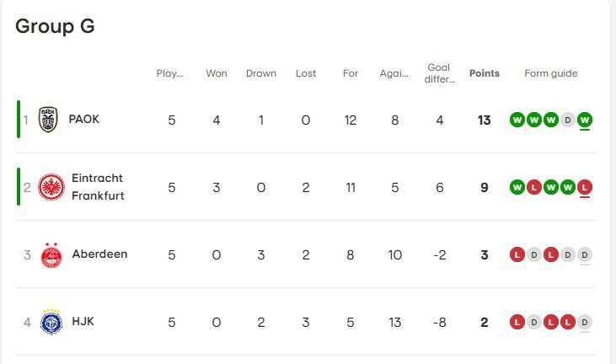Select the Group G heading
This screenshot has height=364, width=616.
(55, 26)
